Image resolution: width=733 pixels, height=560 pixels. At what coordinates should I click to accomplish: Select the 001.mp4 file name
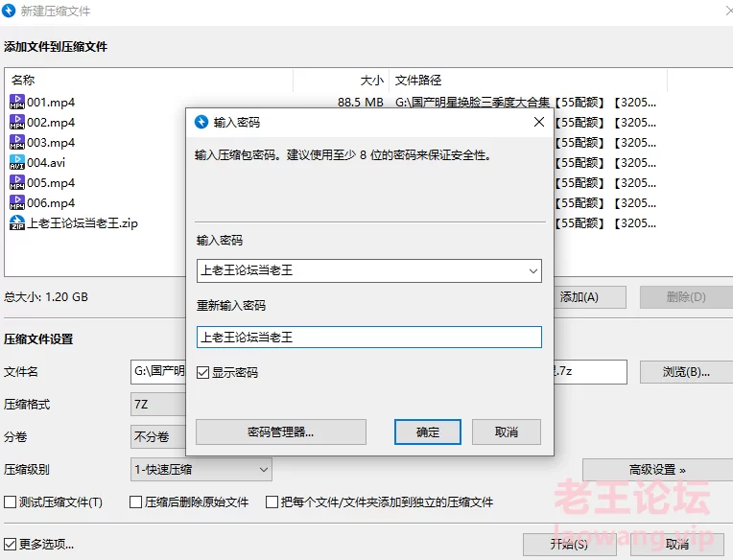tap(51, 103)
